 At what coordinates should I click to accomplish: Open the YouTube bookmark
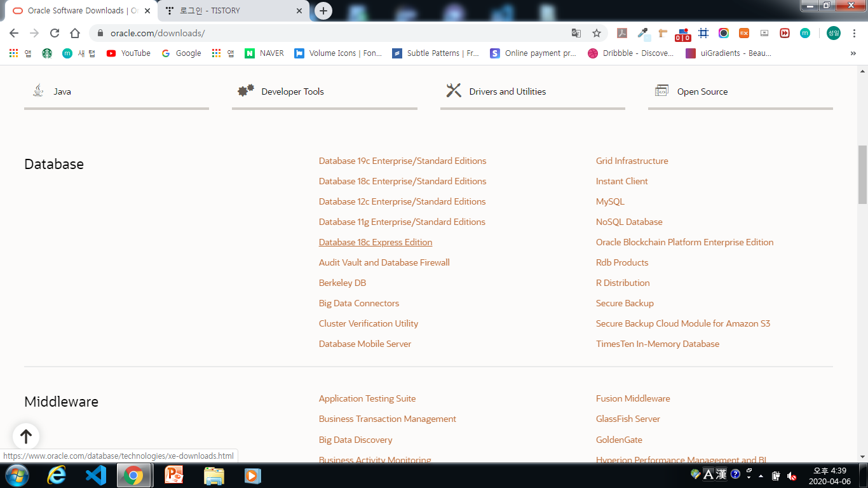click(129, 53)
